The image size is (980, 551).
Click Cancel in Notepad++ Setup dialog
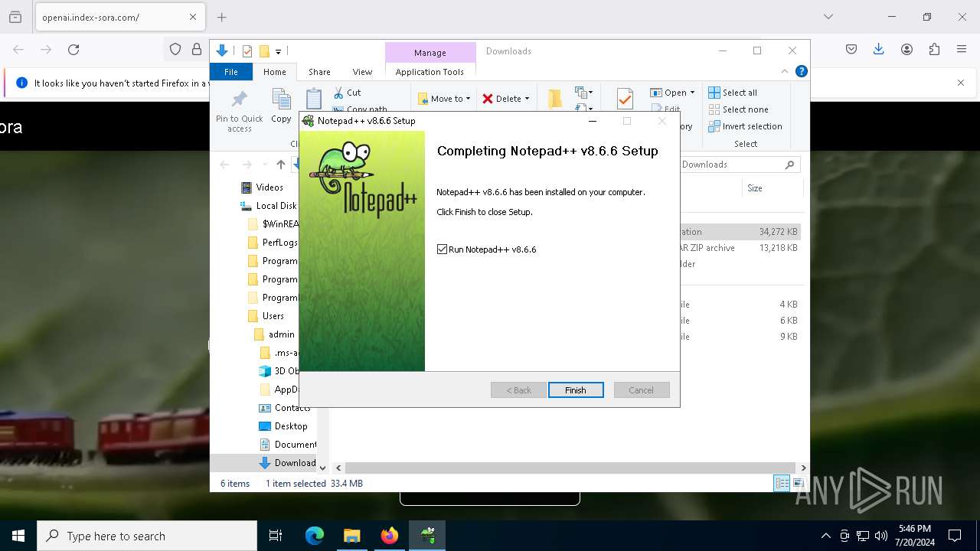(642, 390)
